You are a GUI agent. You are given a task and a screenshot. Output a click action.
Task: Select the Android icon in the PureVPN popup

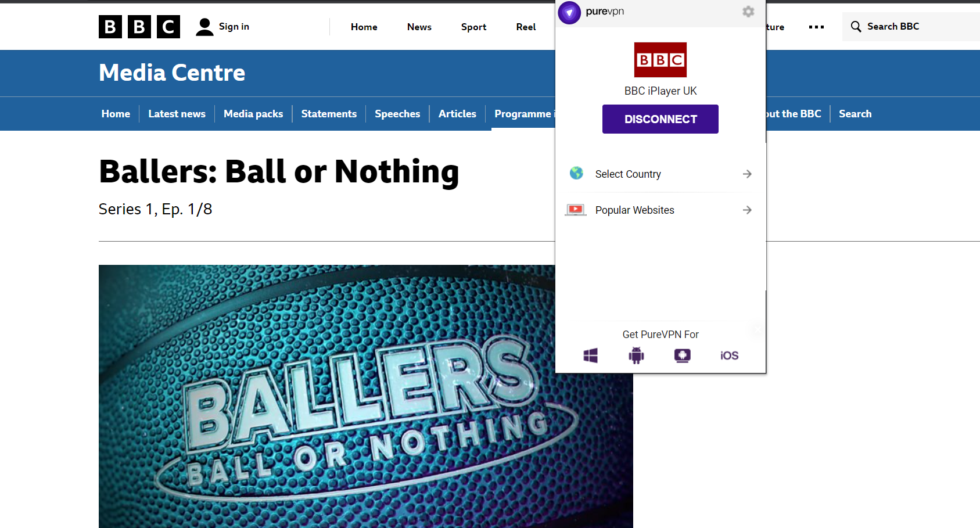click(x=636, y=355)
